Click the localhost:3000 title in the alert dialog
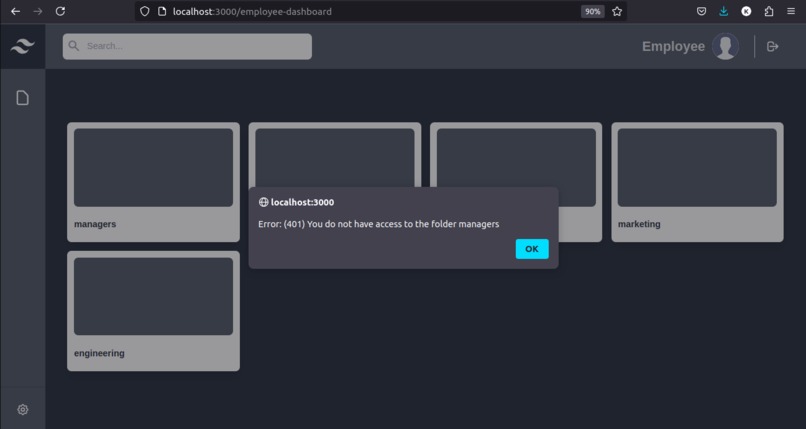 tap(302, 202)
